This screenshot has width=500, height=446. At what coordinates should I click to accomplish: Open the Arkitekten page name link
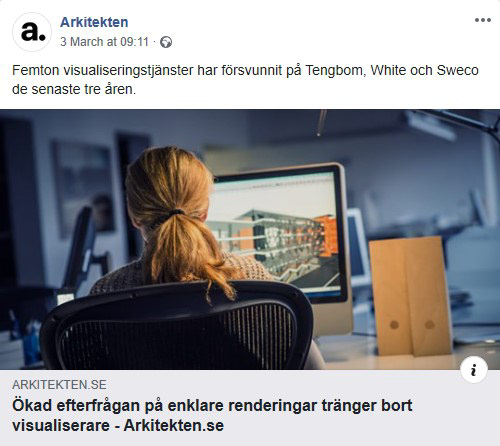pos(94,22)
